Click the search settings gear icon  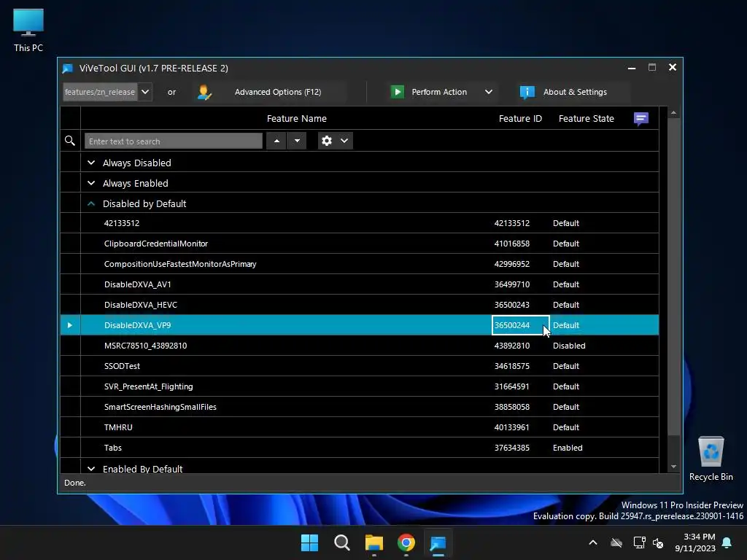327,141
